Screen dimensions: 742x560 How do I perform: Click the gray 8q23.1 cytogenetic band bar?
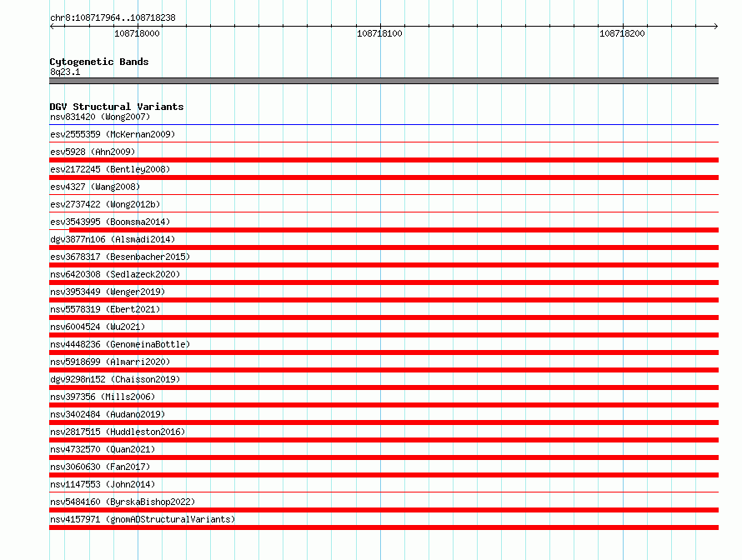tap(384, 81)
